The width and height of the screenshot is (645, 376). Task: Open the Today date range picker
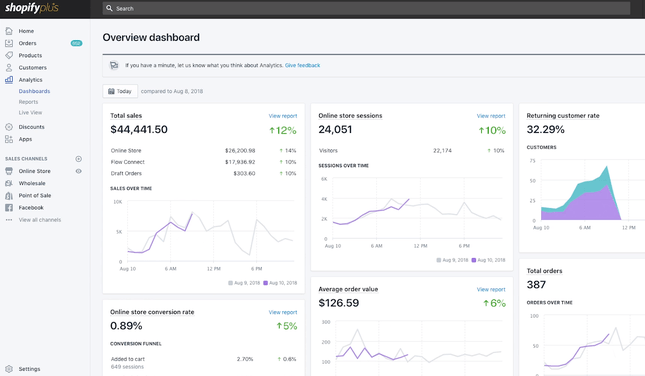(x=120, y=91)
